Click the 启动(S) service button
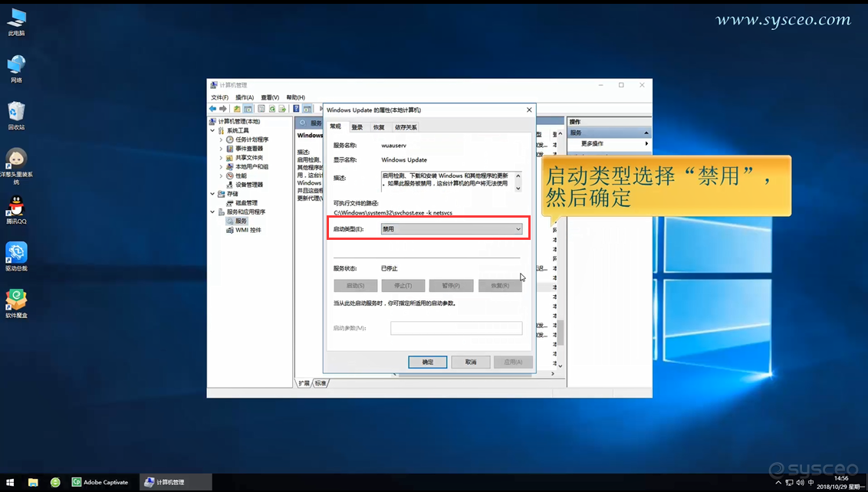 pyautogui.click(x=355, y=286)
